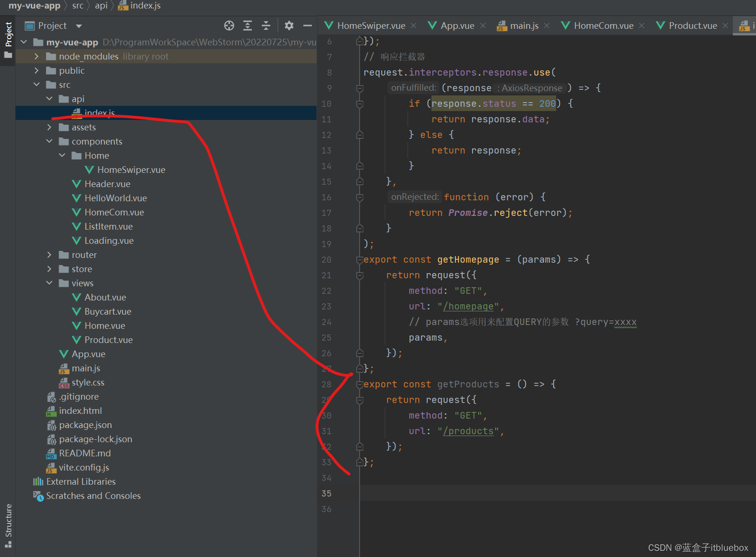Click the "/products" URL string in code
756x557 pixels.
coord(468,431)
